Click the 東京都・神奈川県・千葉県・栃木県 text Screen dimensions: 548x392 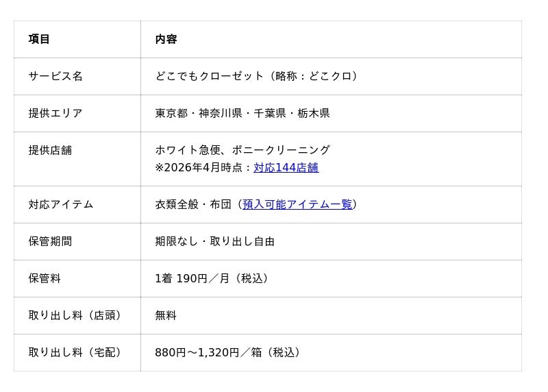[242, 113]
